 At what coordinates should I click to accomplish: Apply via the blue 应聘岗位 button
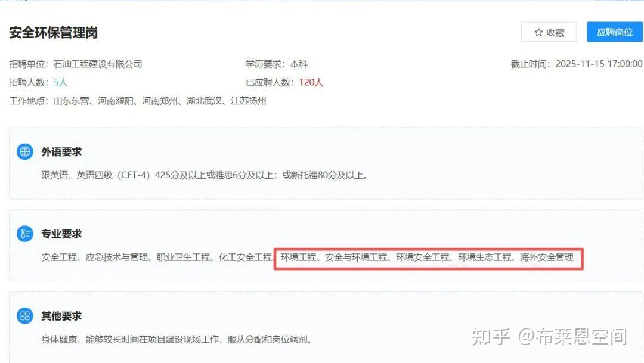[x=614, y=32]
